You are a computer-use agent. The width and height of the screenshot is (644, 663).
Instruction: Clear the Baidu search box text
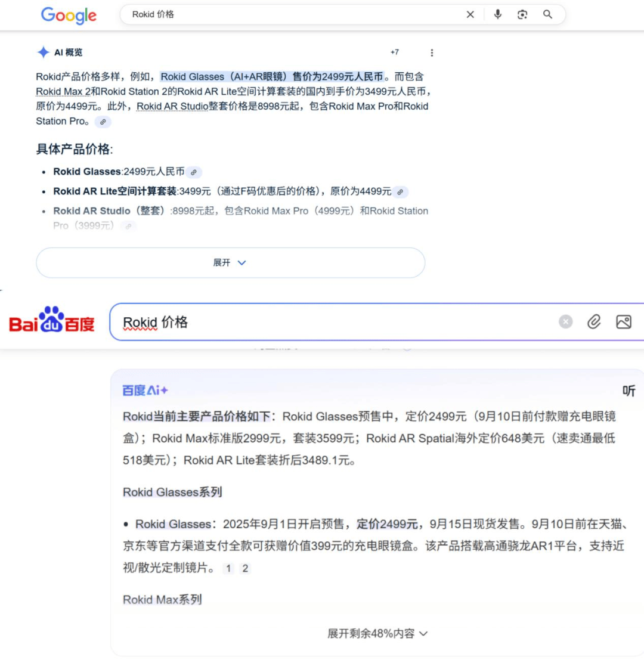click(565, 322)
